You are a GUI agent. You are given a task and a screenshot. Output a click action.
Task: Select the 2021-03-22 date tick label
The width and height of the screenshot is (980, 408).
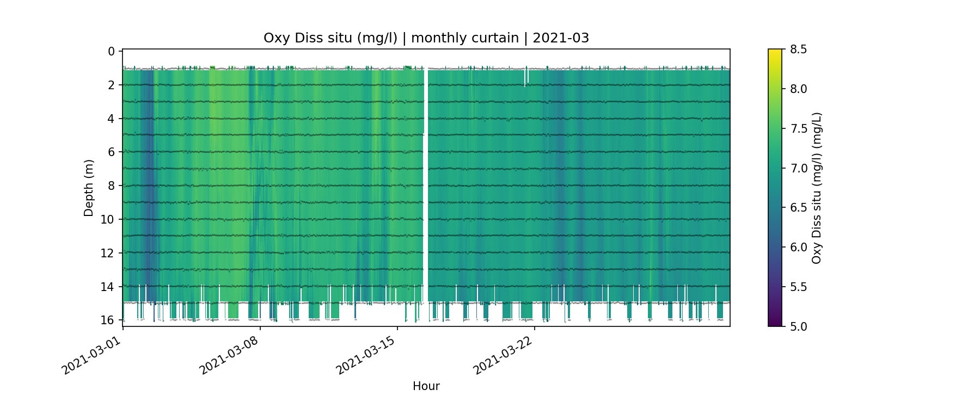click(502, 356)
